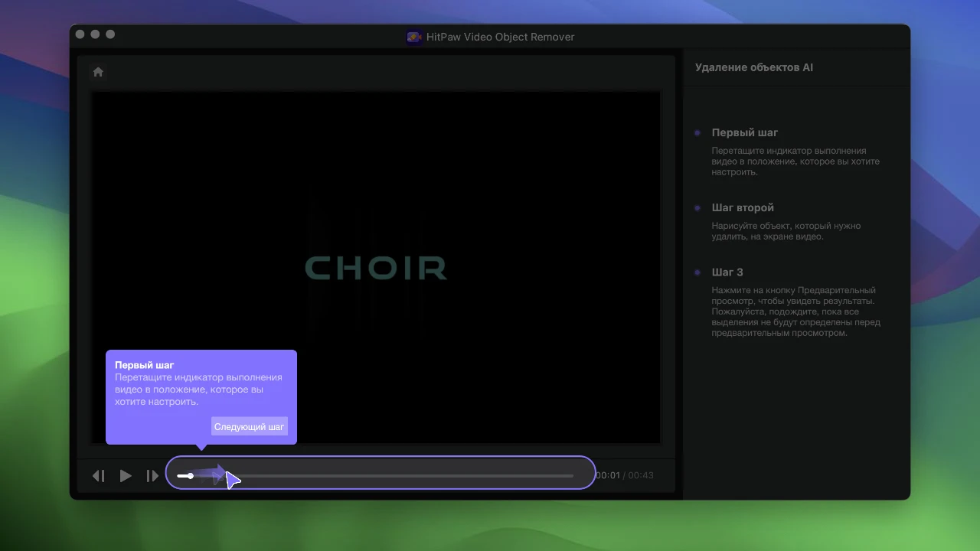Click the bullet beside Шаг 3
Image resolution: width=980 pixels, height=551 pixels.
pyautogui.click(x=697, y=272)
